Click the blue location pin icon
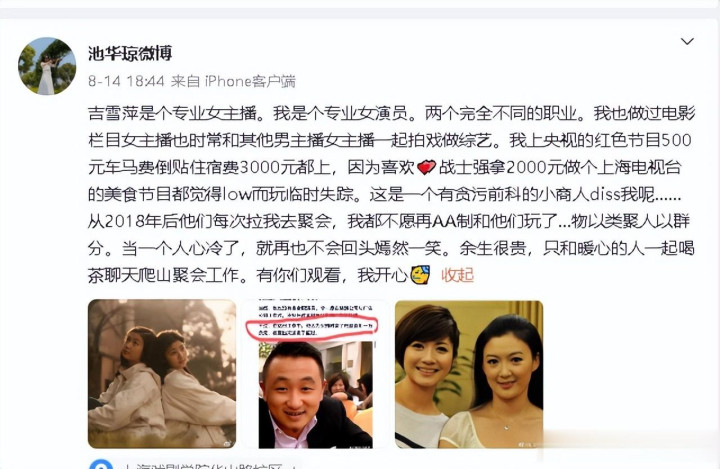Image resolution: width=720 pixels, height=469 pixels. click(x=101, y=464)
